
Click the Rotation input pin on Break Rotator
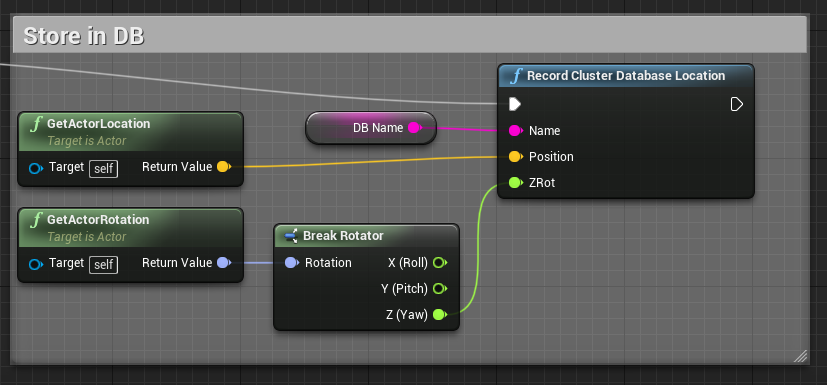tap(292, 263)
